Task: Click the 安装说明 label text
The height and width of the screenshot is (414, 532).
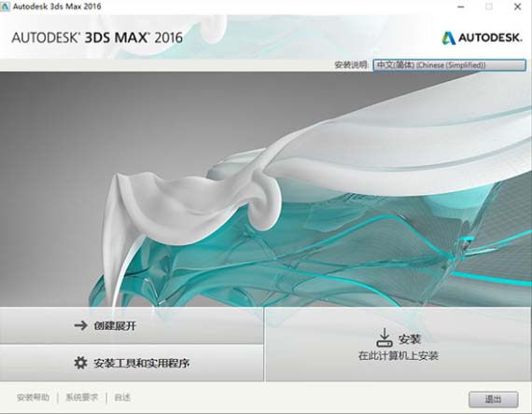Action: tap(352, 64)
